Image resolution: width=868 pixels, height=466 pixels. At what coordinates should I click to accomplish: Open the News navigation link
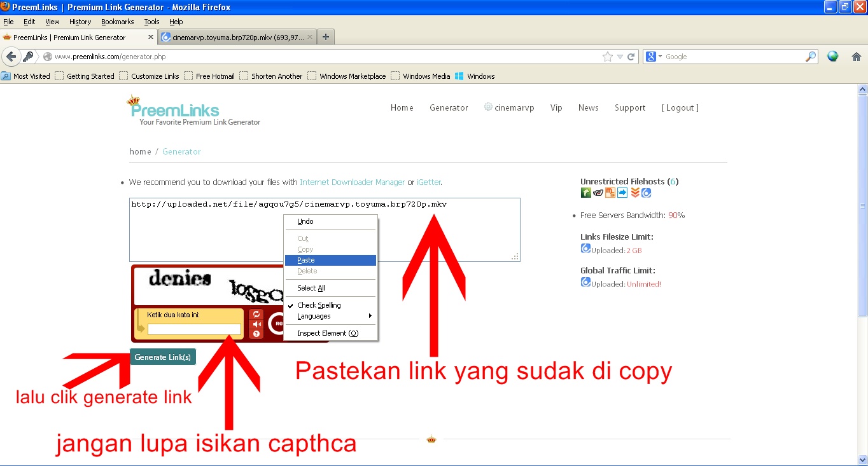click(x=589, y=107)
